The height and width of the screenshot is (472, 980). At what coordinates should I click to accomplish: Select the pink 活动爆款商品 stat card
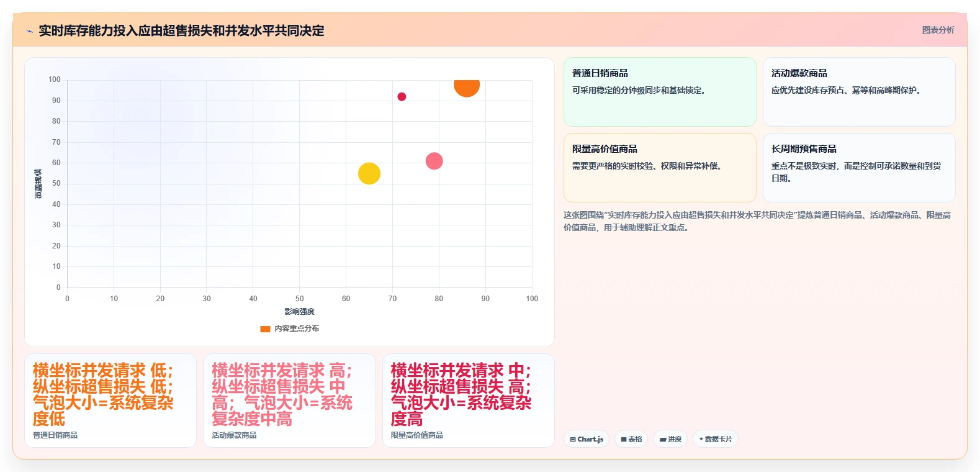(x=289, y=401)
